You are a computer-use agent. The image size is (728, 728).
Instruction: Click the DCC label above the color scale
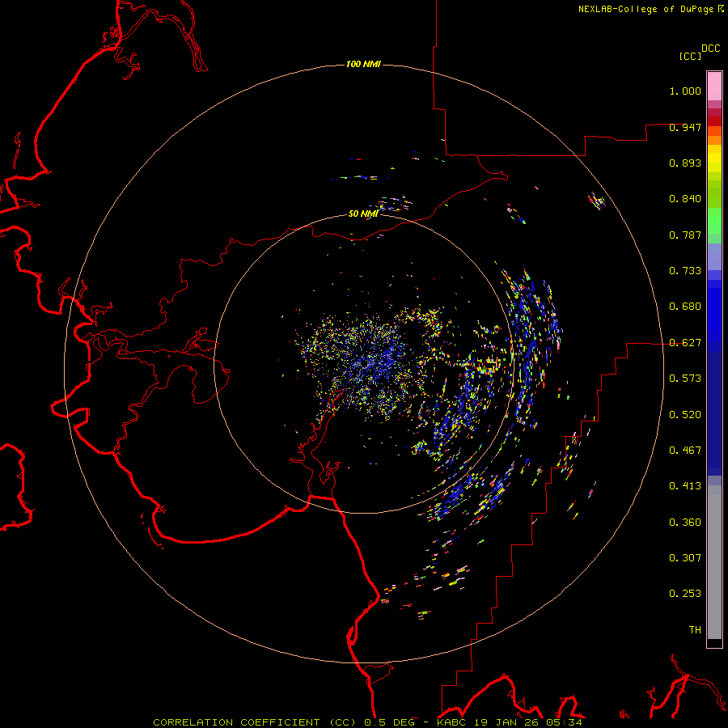[710, 49]
